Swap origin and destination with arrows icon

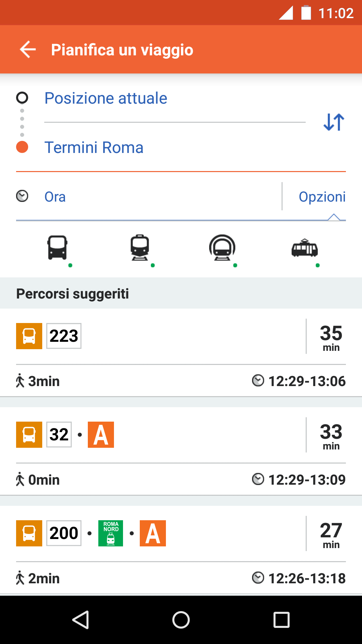coord(334,122)
